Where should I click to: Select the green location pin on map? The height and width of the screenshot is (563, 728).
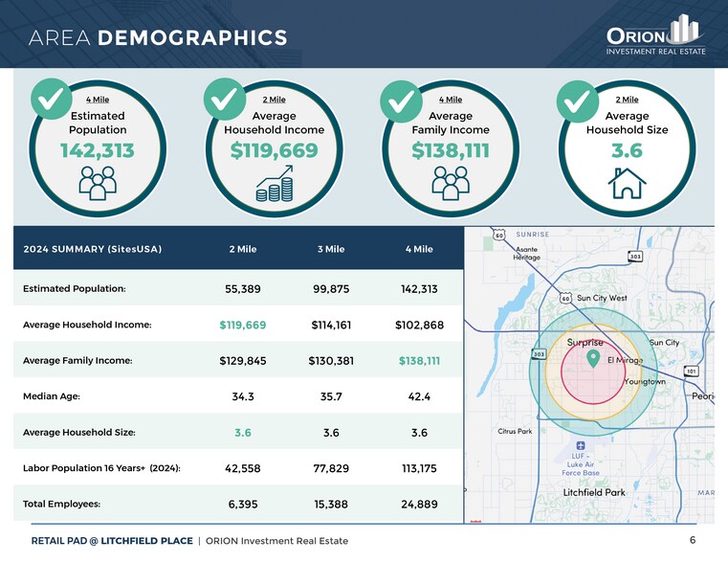click(594, 359)
